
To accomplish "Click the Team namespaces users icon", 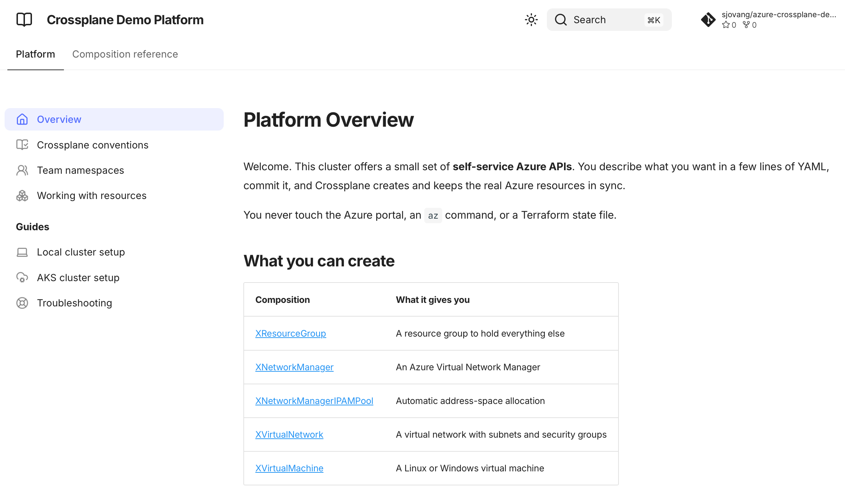I will click(22, 170).
